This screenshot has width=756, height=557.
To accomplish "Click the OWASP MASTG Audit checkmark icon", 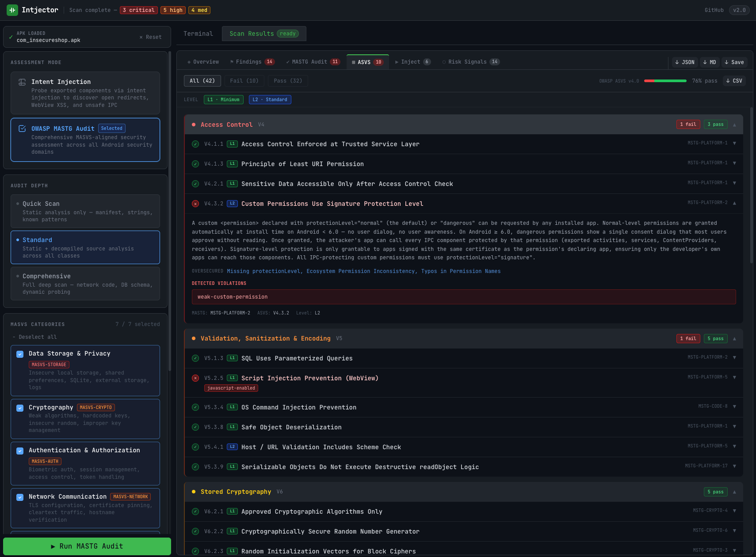I will click(x=22, y=129).
